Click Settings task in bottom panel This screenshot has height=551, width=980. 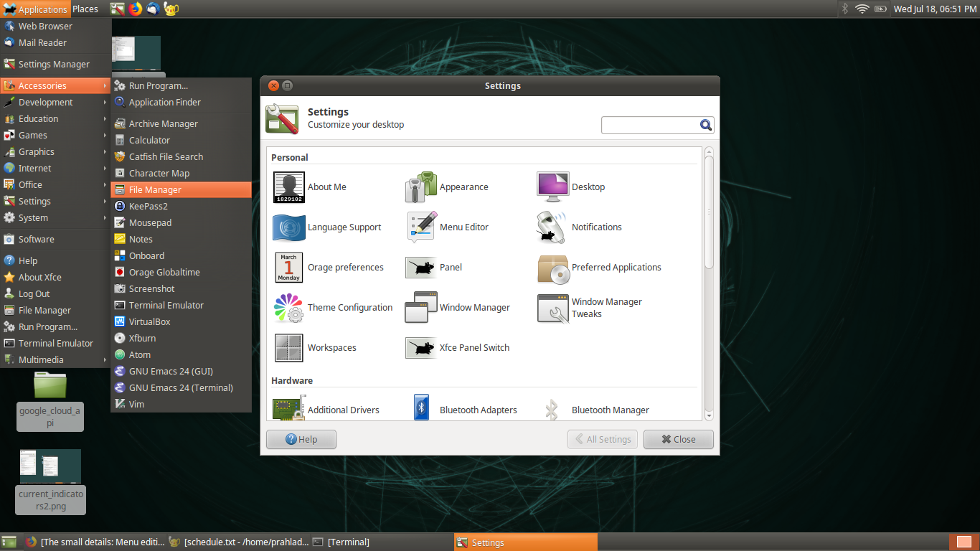pyautogui.click(x=525, y=542)
